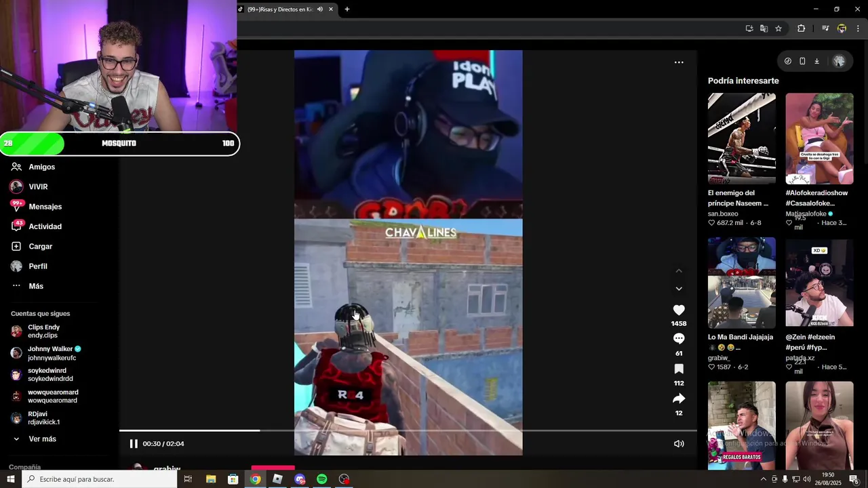Open the comments bubble showing 61
The width and height of the screenshot is (868, 488).
pyautogui.click(x=679, y=338)
